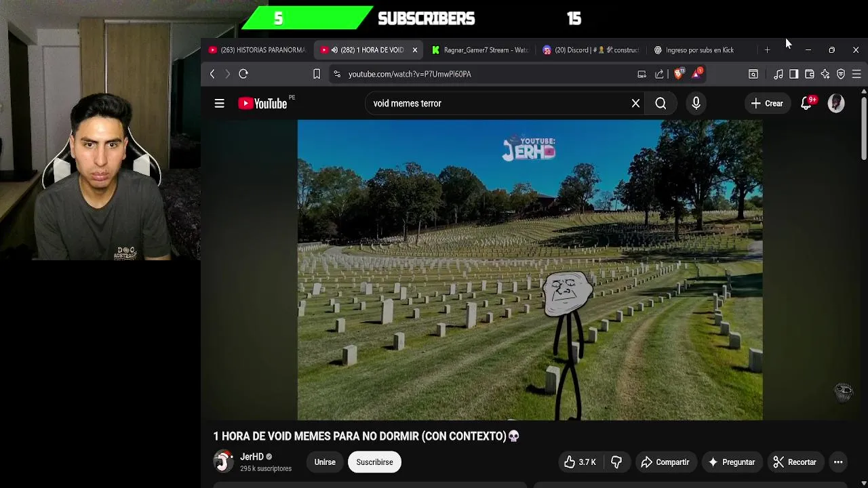Click the Unirse button
Image resolution: width=868 pixels, height=488 pixels.
click(325, 462)
